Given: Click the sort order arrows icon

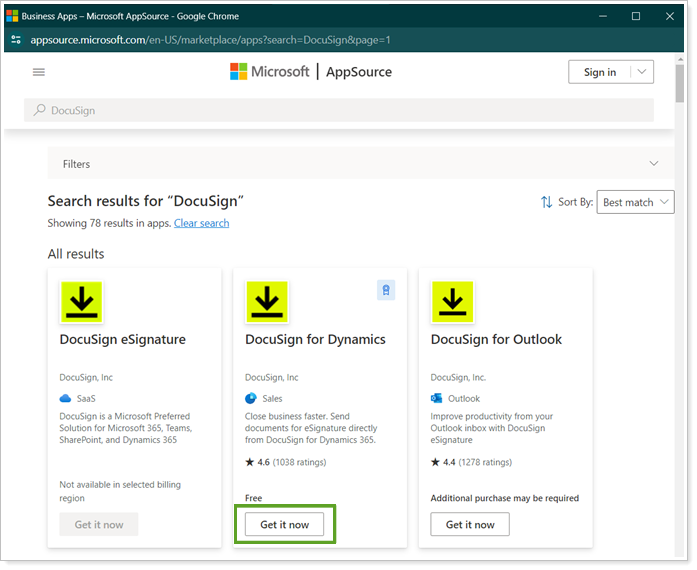Looking at the screenshot, I should 546,202.
